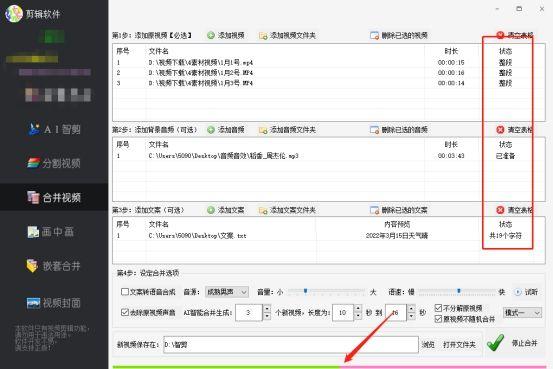Increase the maximum length seconds value

[x=411, y=309]
